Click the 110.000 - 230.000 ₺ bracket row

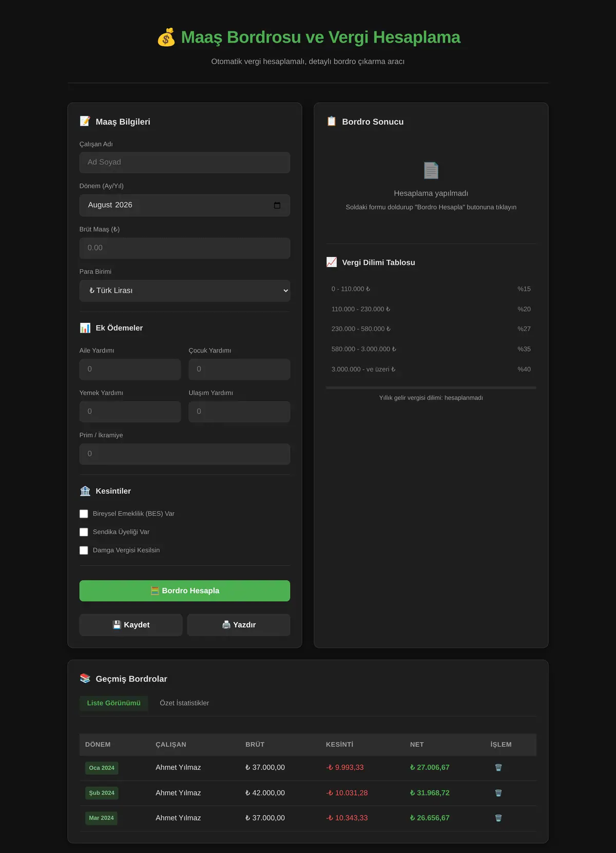pyautogui.click(x=431, y=309)
